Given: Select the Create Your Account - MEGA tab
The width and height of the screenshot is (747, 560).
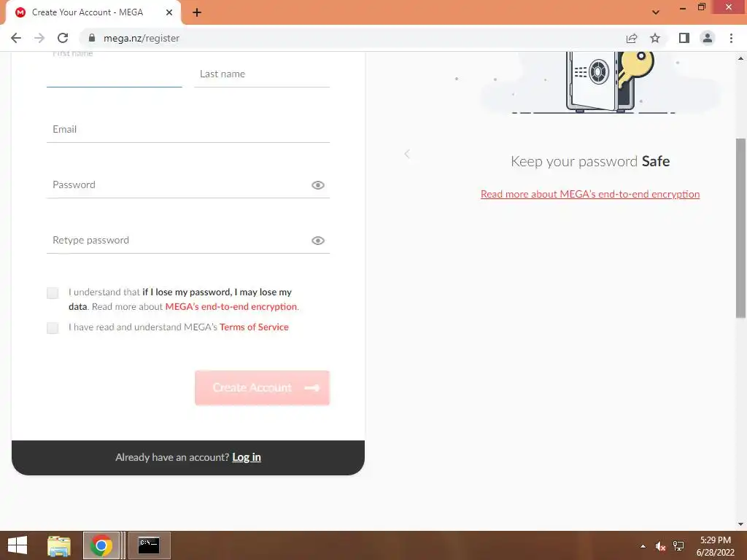Looking at the screenshot, I should pos(93,12).
